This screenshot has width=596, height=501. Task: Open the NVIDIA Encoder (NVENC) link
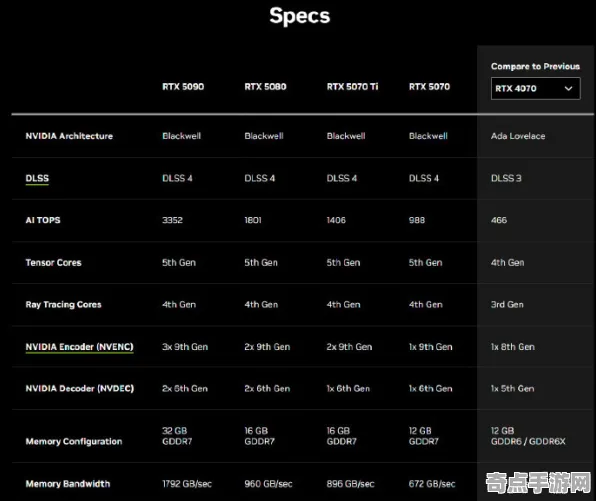[x=79, y=347]
